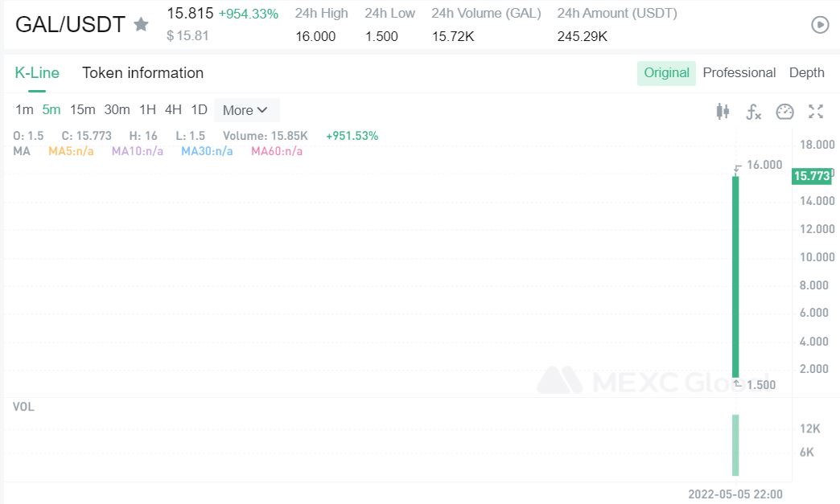
Task: Click the MA10:n/a indicator label
Action: click(x=137, y=151)
